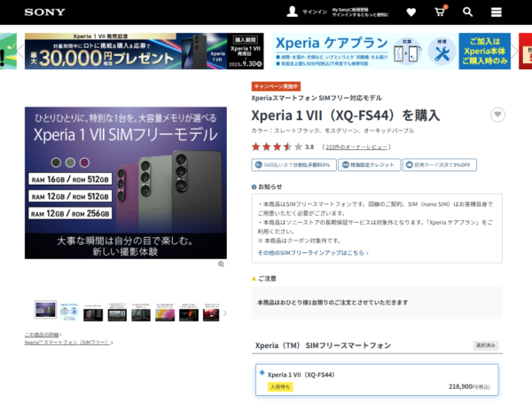Open the 233 owner reviews link
The width and height of the screenshot is (532, 411).
[x=356, y=147]
